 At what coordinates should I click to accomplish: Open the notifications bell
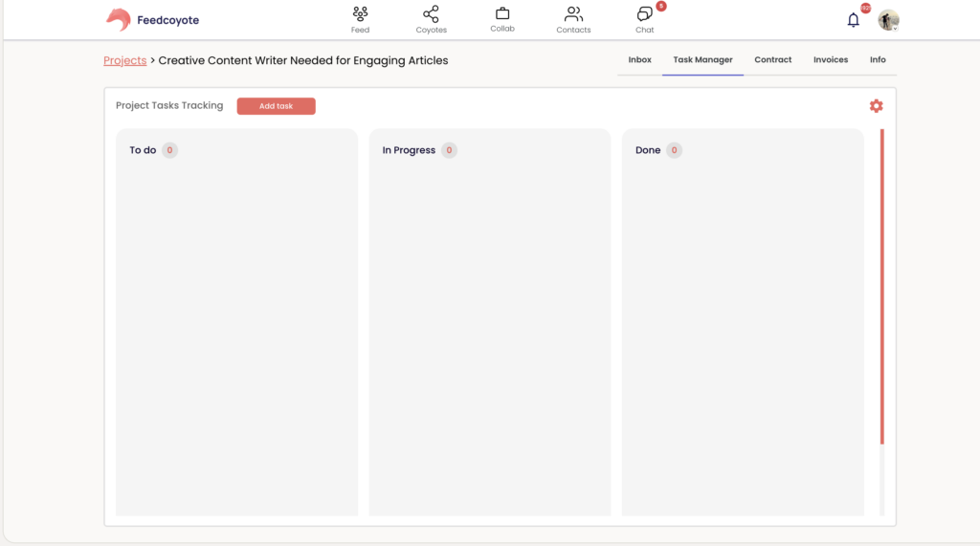[854, 20]
